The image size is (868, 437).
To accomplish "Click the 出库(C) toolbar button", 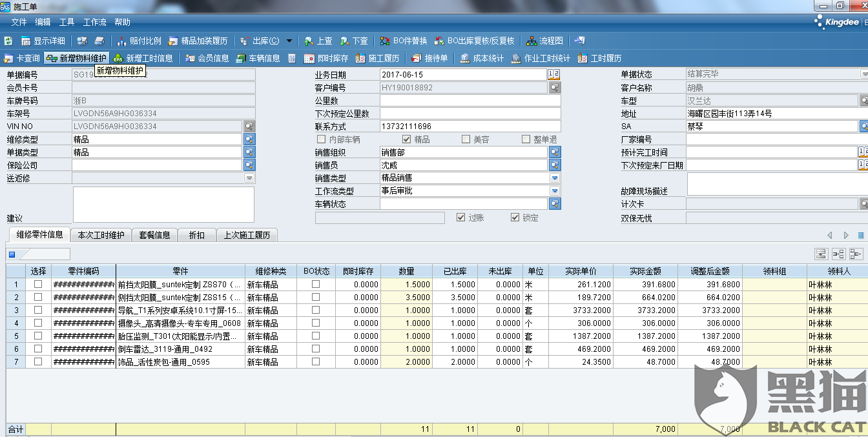I will click(x=260, y=41).
